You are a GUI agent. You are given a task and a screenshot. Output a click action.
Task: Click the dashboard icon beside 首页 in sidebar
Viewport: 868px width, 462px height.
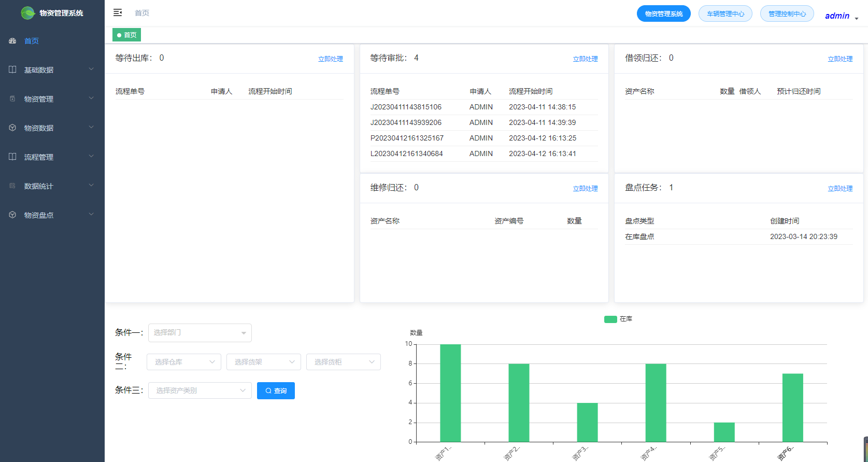click(x=12, y=41)
